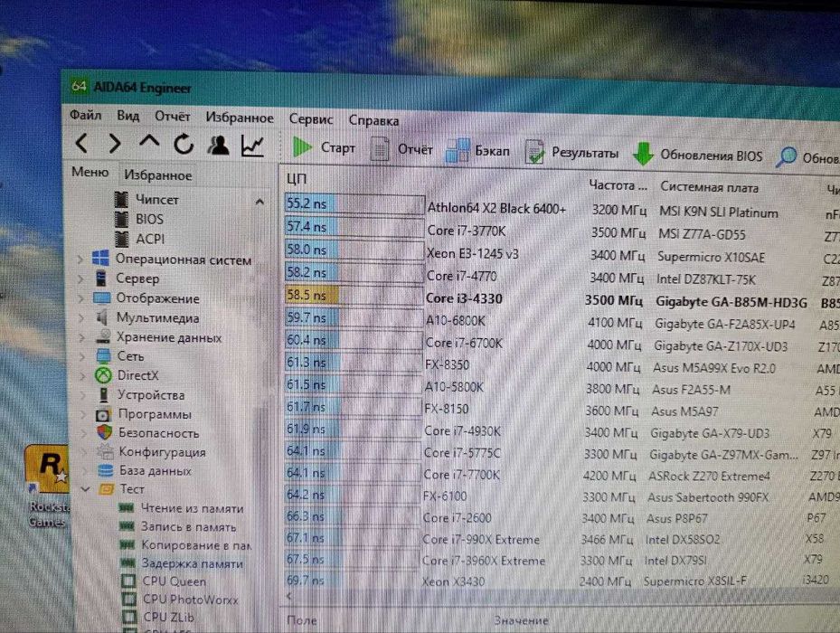Open the Справка menu
This screenshot has height=633, width=840.
373,120
